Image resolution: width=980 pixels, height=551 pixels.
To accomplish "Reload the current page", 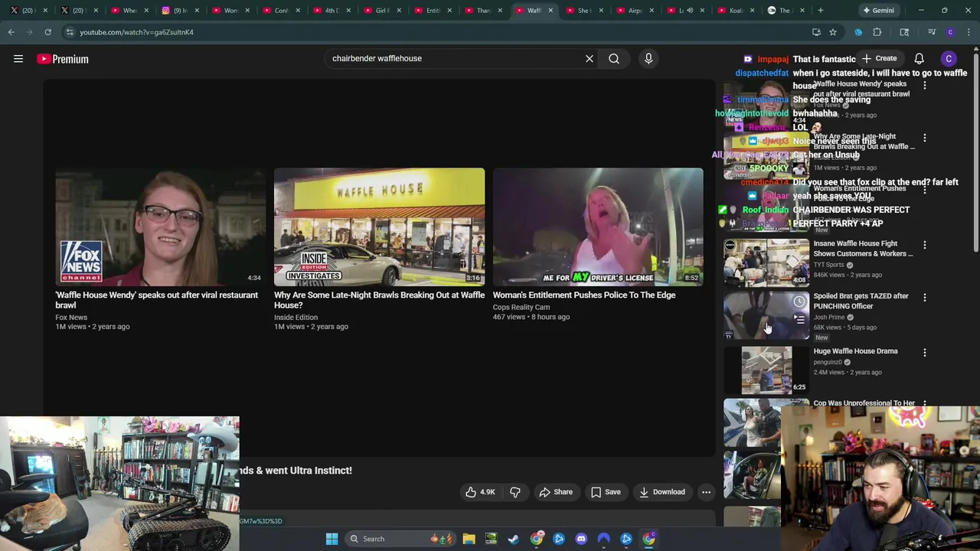I will tap(47, 32).
